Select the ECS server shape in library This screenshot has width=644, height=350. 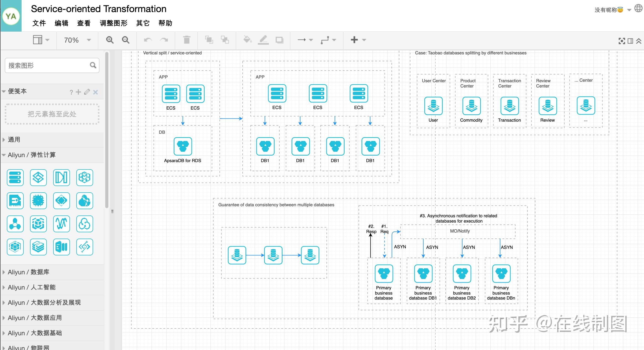(x=15, y=178)
